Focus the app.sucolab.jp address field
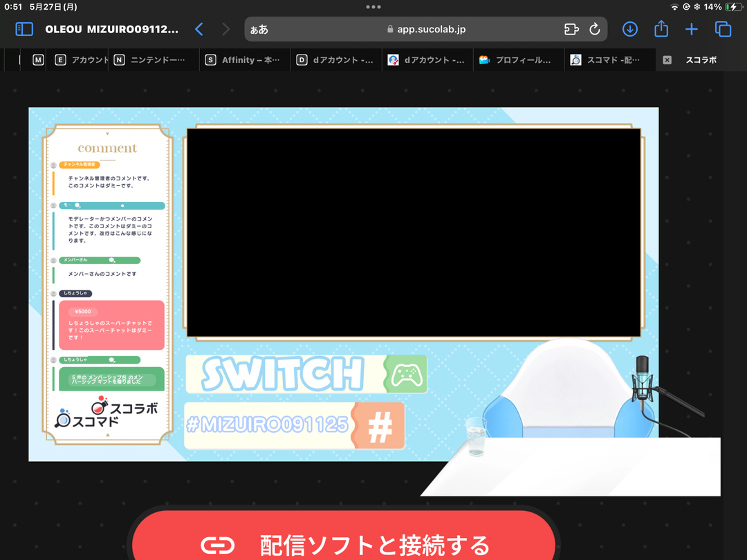The height and width of the screenshot is (560, 747). (x=426, y=29)
